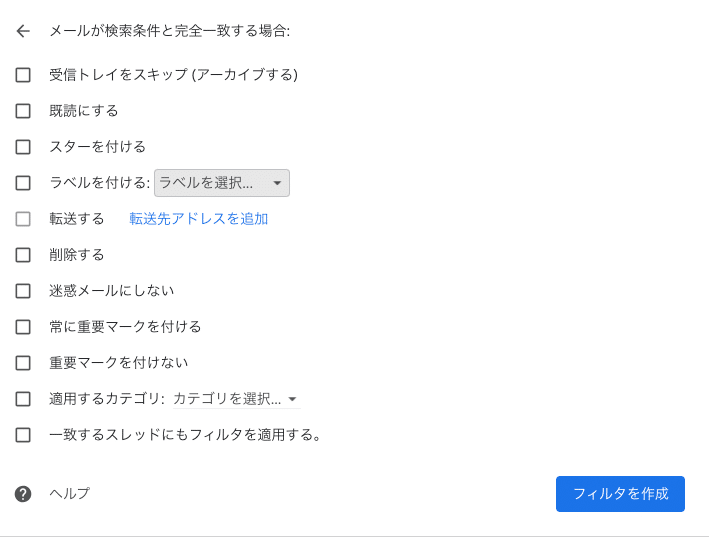The width and height of the screenshot is (709, 537).
Task: Click the 転送先アドレスを追加 link
Action: 199,219
